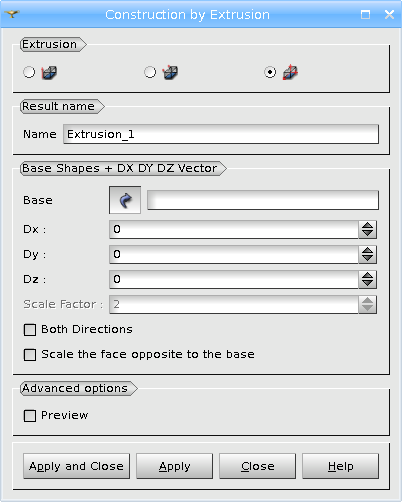Close the dialog with the title bar X

click(x=389, y=14)
